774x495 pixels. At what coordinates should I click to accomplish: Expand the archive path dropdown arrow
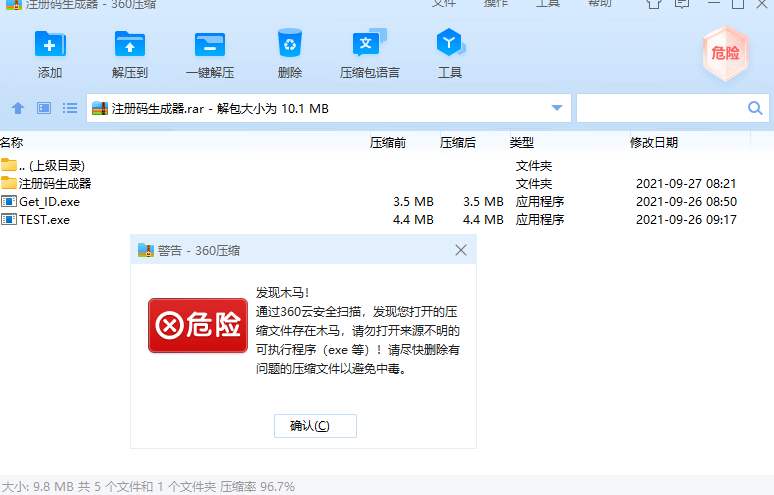pyautogui.click(x=557, y=108)
